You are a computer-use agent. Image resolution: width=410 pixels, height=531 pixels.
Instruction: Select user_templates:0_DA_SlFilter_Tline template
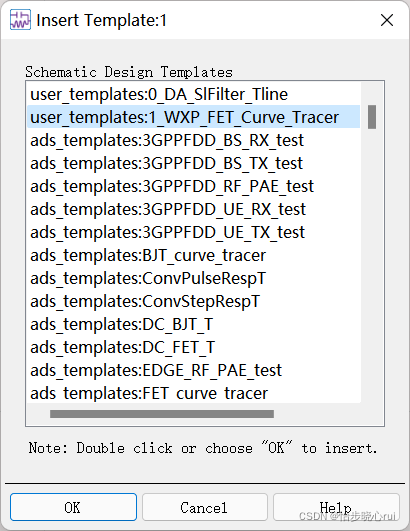(193, 94)
